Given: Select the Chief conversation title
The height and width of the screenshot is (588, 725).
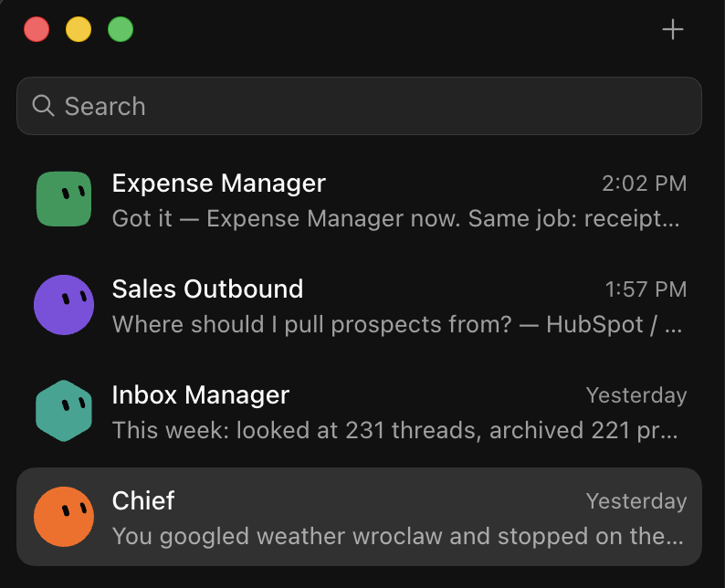Looking at the screenshot, I should coord(143,500).
